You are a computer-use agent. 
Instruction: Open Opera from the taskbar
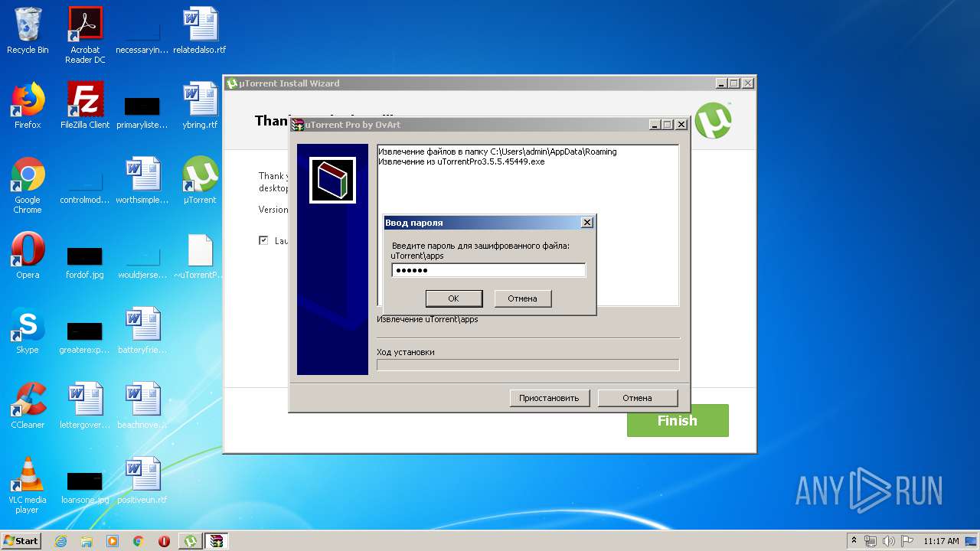tap(164, 541)
